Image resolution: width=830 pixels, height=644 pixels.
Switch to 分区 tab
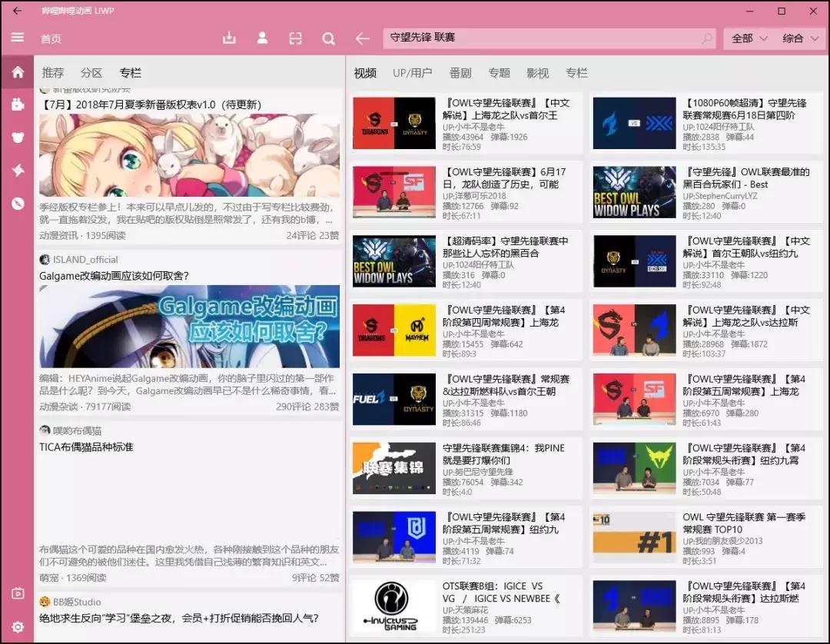tap(91, 72)
